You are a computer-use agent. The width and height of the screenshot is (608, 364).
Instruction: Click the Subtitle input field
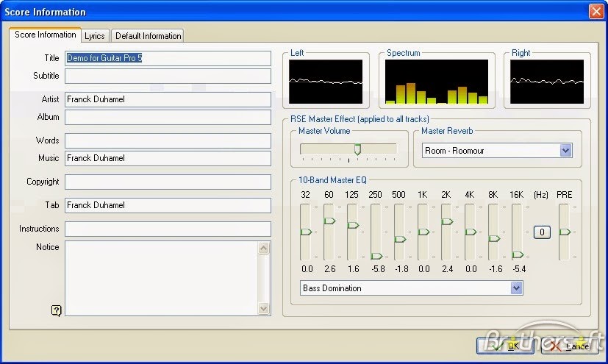(168, 76)
